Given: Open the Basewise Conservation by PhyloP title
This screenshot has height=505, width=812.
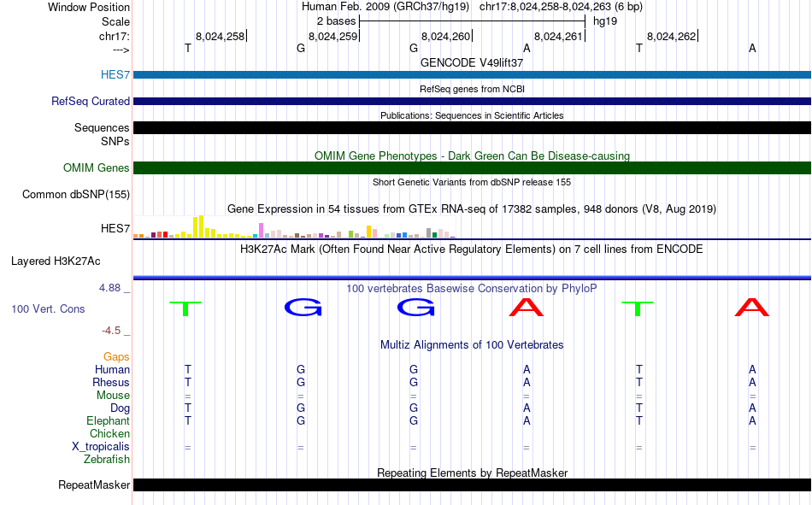Looking at the screenshot, I should [472, 289].
